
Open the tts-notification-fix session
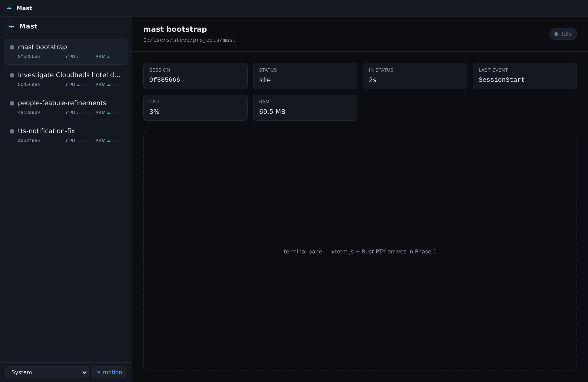66,136
